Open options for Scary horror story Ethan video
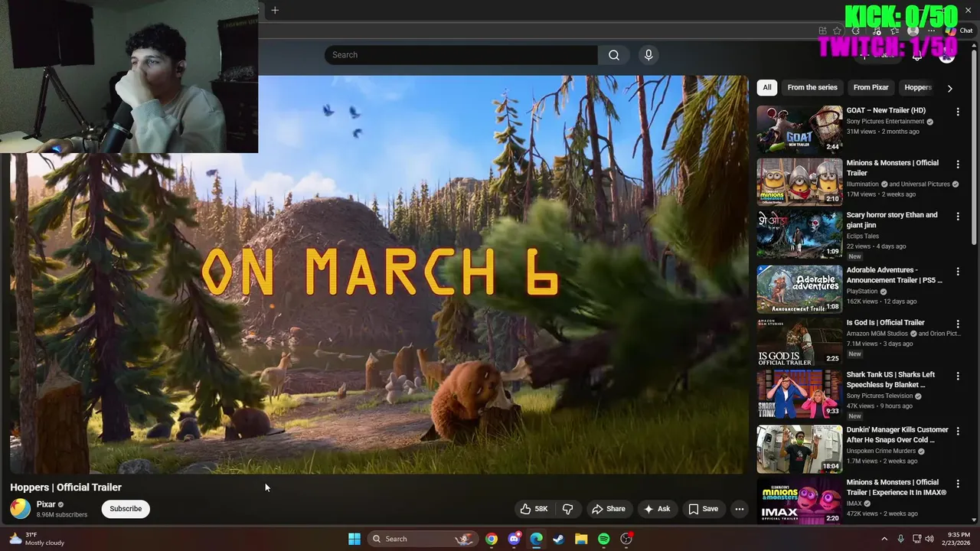Viewport: 980px width, 551px height. (957, 217)
